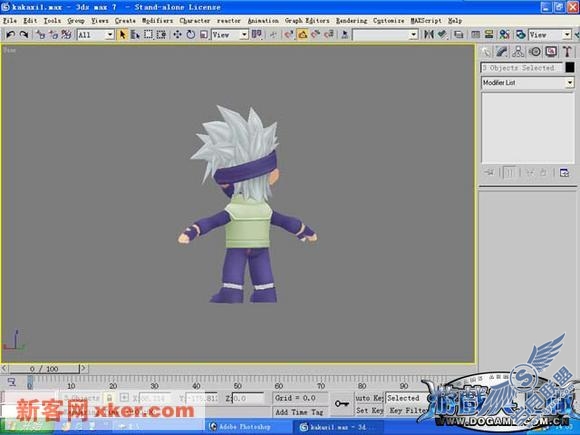Open Render Scene dialog icon
580x435 pixels.
pyautogui.click(x=521, y=35)
